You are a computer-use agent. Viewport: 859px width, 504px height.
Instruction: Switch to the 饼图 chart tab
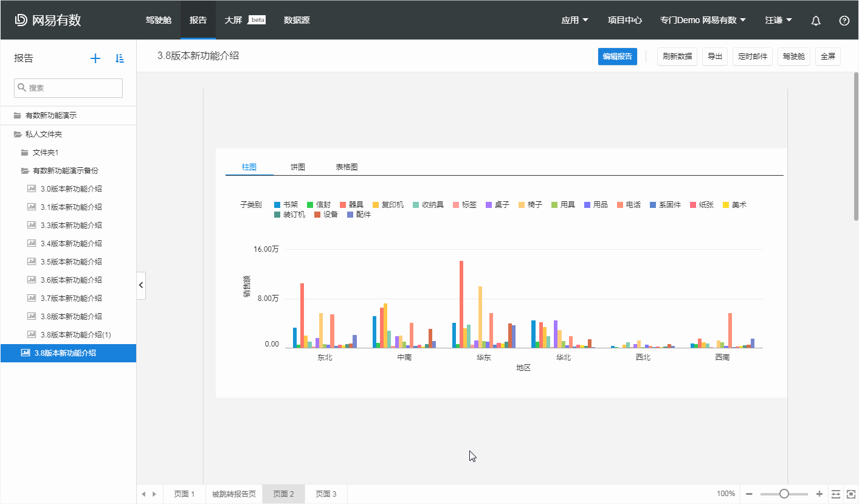coord(298,167)
